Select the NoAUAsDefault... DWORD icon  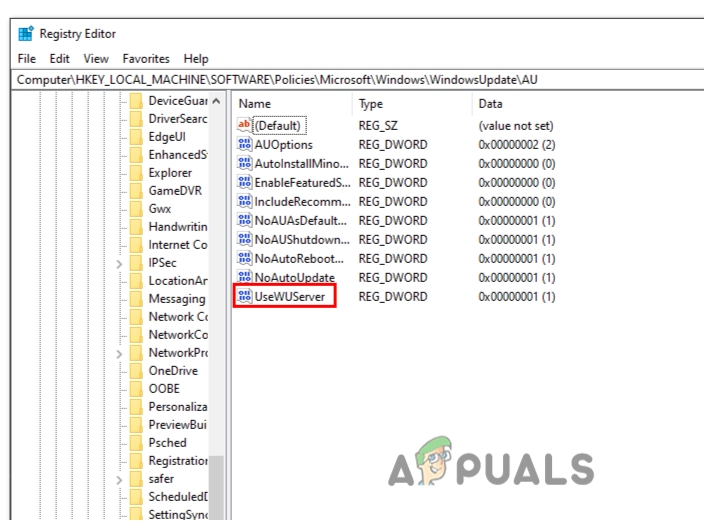click(x=244, y=220)
